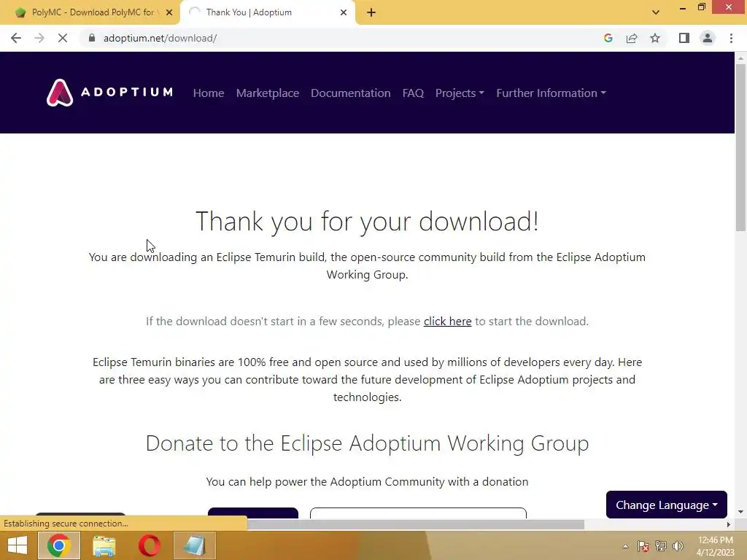The image size is (747, 560).
Task: Open the tab search chevron
Action: (656, 12)
